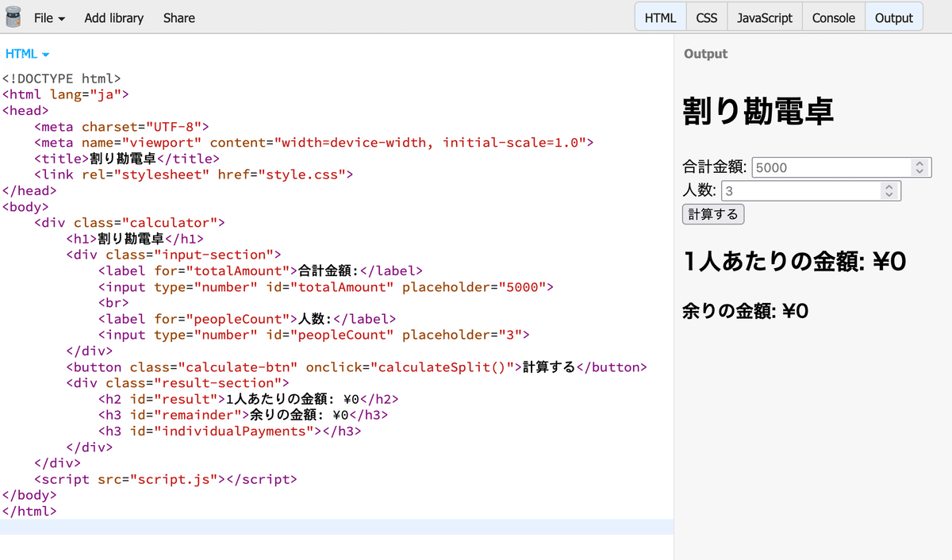Click the button class="calculate-btn" code line
This screenshot has width=952, height=560.
(x=357, y=367)
